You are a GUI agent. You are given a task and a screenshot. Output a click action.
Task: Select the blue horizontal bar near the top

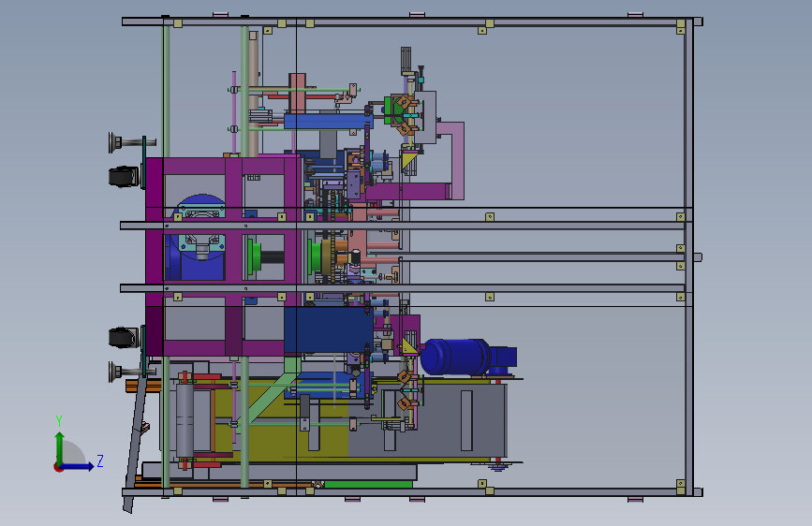[329, 122]
